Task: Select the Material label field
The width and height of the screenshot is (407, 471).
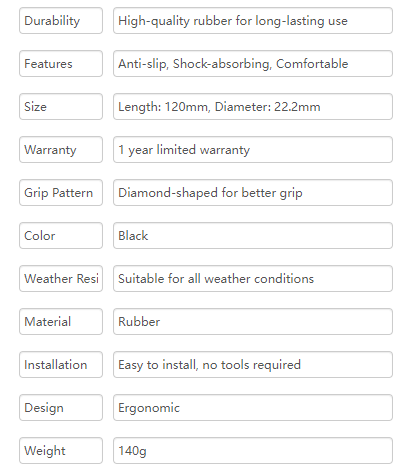Action: coord(61,322)
